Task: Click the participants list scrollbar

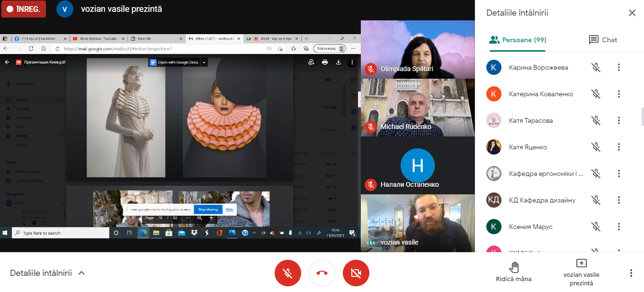Action: click(x=642, y=116)
